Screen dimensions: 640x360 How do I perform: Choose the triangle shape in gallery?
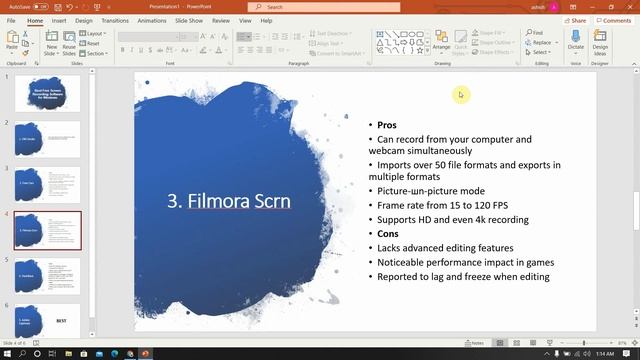pos(380,42)
